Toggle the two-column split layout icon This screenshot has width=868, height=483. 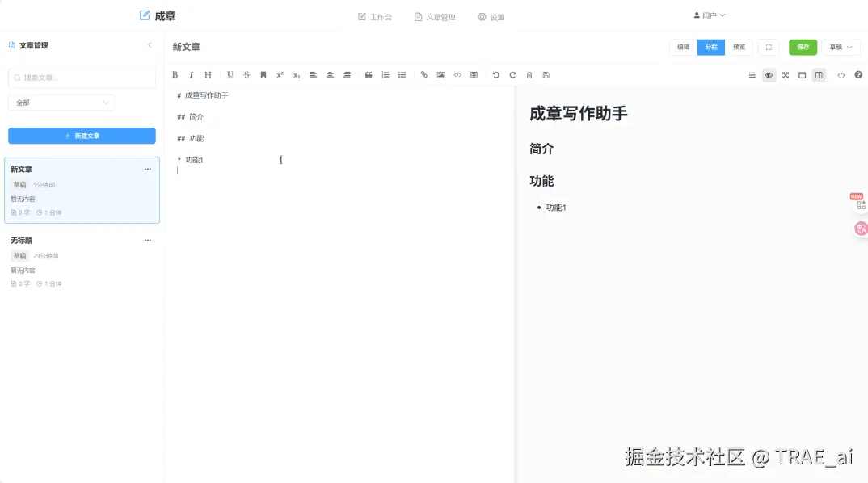[819, 74]
